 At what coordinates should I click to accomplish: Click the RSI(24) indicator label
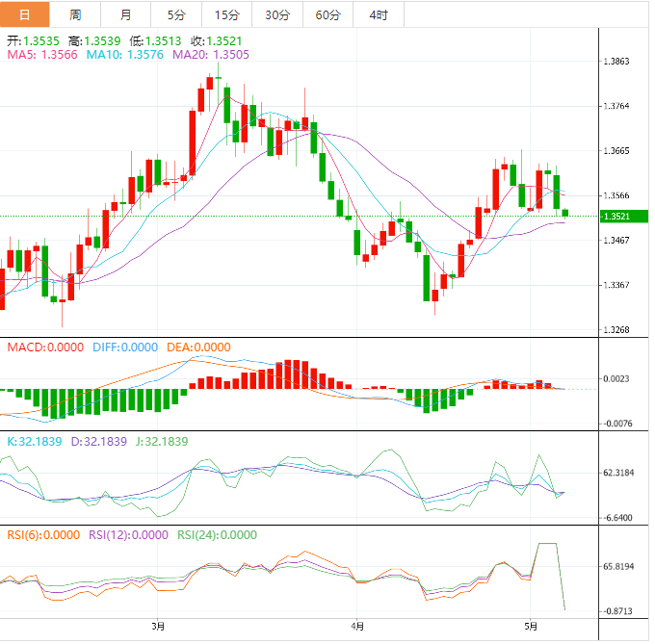pyautogui.click(x=218, y=535)
